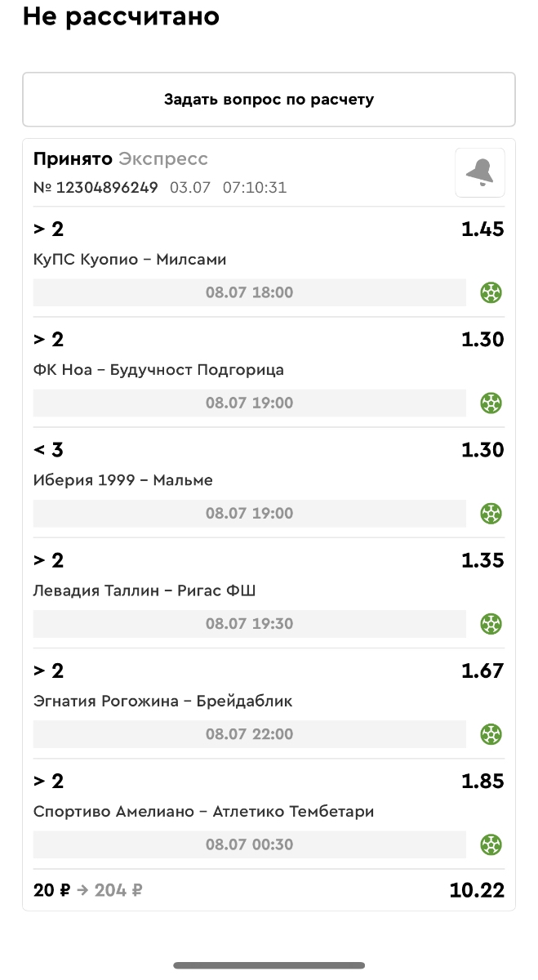
Task: Select Эгнатия Рогожина – Брейдаблик match
Action: [x=162, y=701]
